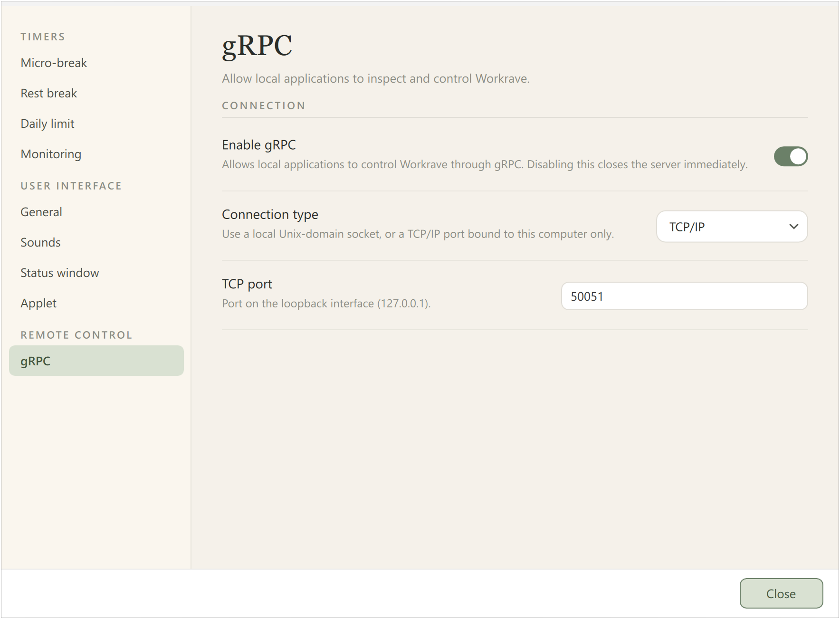The height and width of the screenshot is (619, 840).
Task: Click the Unix-domain socket description text
Action: [418, 234]
